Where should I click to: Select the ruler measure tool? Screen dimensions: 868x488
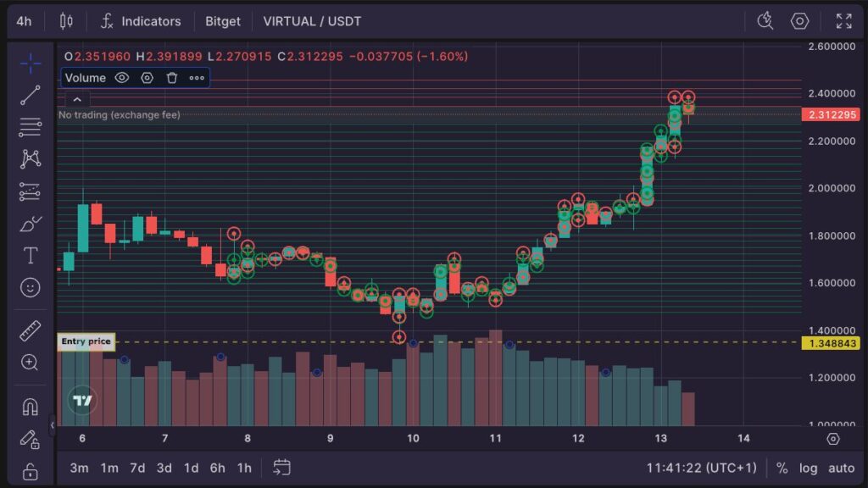(31, 330)
